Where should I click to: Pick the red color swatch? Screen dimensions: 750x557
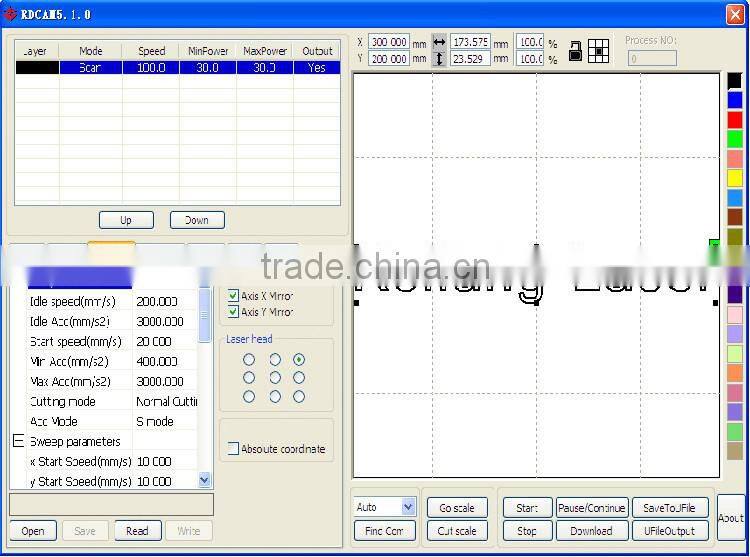pos(735,119)
